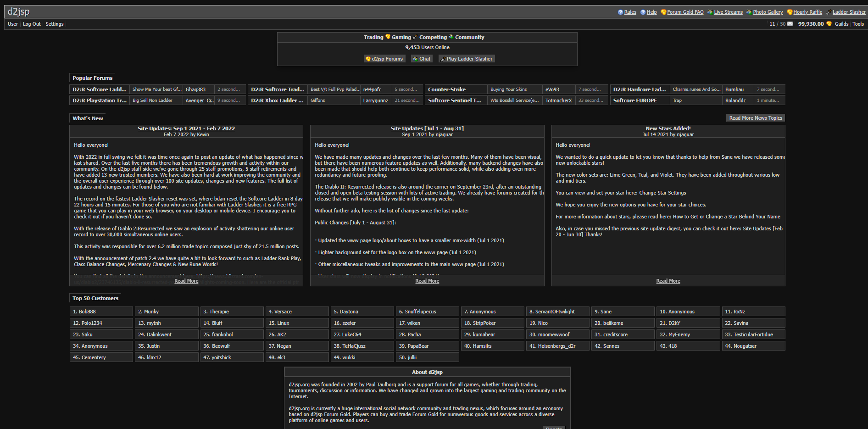
Task: Select the User menu item
Action: point(12,24)
